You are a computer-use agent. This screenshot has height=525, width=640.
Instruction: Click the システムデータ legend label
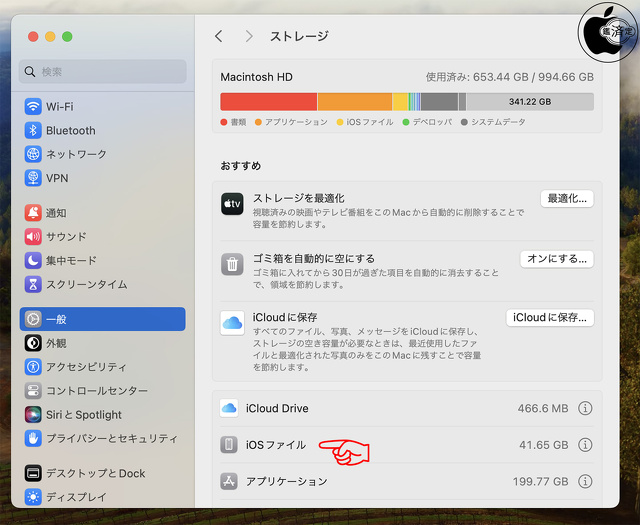pos(498,122)
